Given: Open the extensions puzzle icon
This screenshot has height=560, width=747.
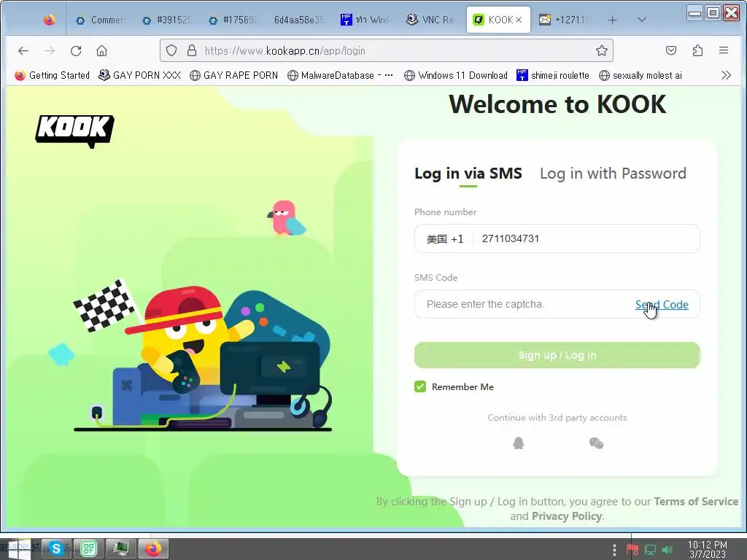Looking at the screenshot, I should (x=697, y=50).
